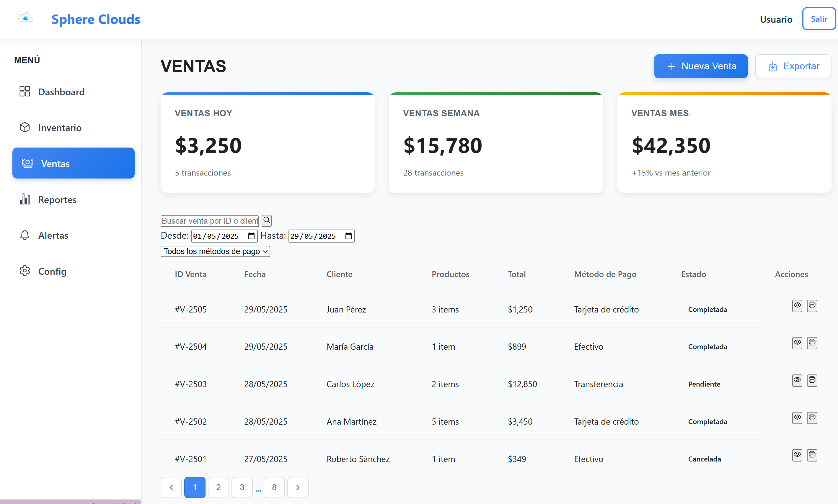Open Alertas via the bell icon
Screen dimensions: 838x504
point(25,235)
